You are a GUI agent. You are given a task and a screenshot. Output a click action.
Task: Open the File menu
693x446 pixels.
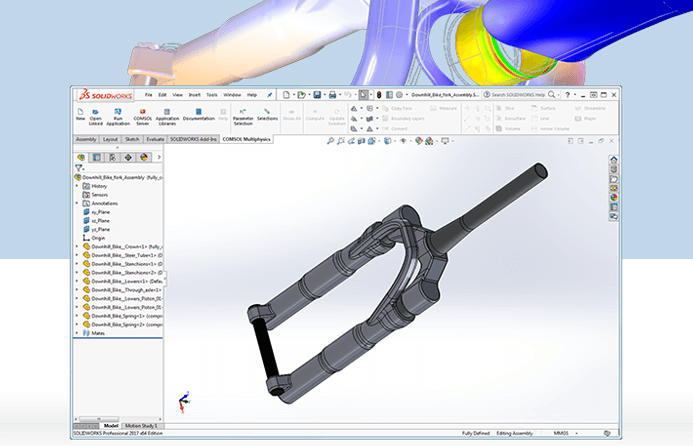coord(148,95)
